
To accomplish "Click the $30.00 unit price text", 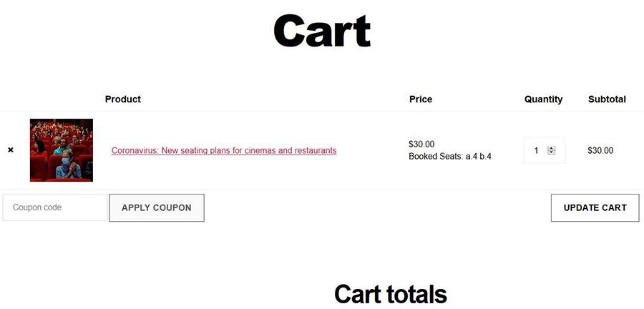I will 421,144.
